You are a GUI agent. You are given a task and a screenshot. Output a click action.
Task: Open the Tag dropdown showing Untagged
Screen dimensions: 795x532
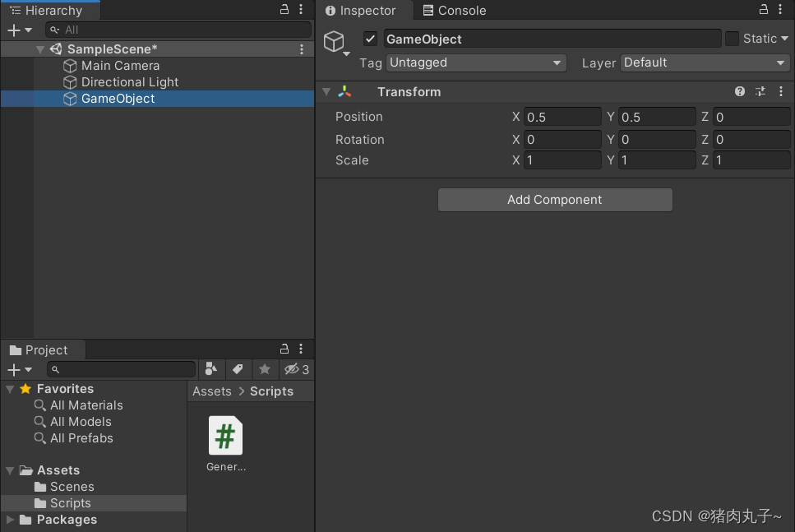pyautogui.click(x=475, y=62)
